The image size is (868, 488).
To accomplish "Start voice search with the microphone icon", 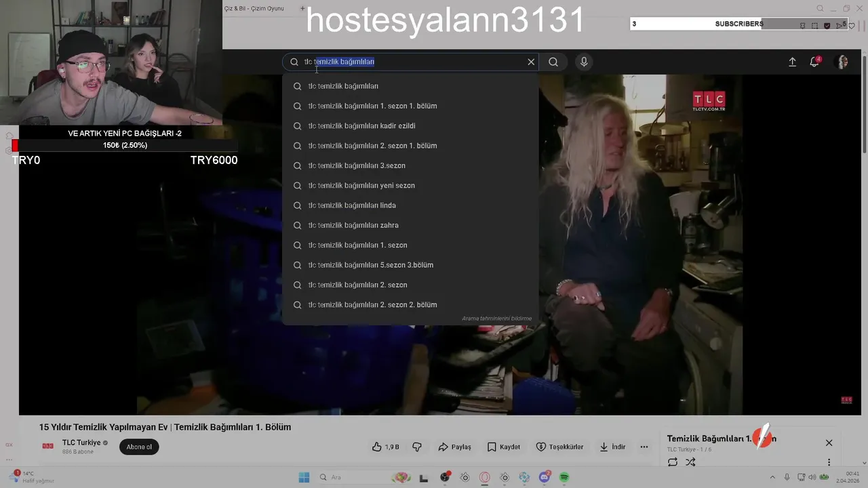I will [x=584, y=62].
